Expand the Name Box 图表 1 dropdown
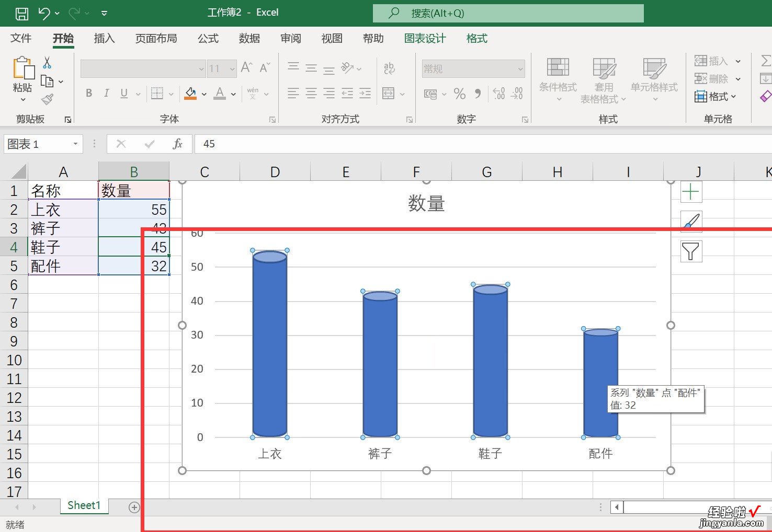This screenshot has width=772, height=532. (75, 144)
